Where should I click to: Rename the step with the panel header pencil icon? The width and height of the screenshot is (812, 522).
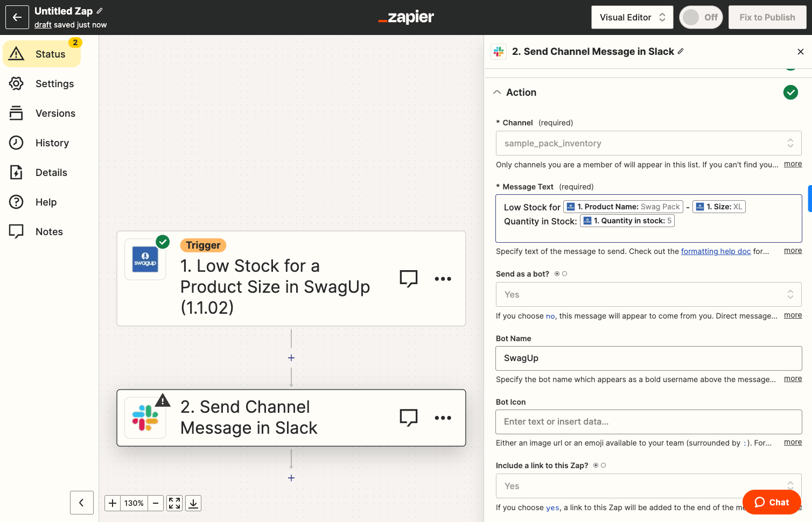pos(681,51)
